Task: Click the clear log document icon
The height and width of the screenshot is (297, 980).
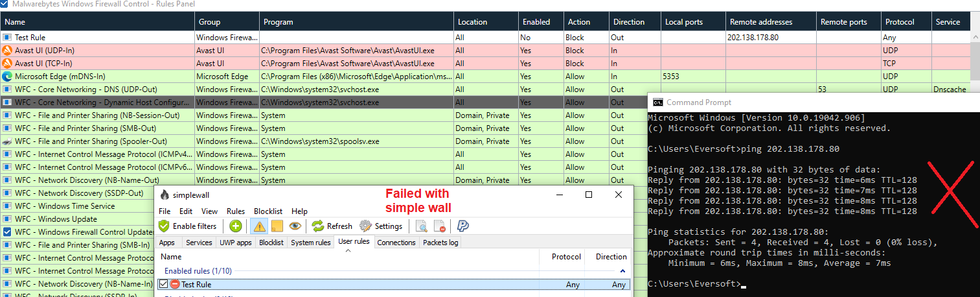Action: coord(439,226)
